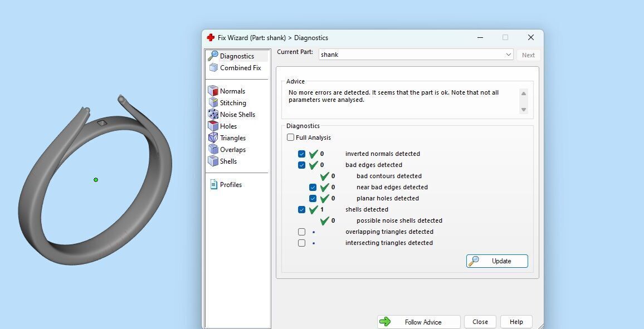Viewport: 644px width, 329px height.
Task: Click the Close button at the bottom
Action: point(480,322)
